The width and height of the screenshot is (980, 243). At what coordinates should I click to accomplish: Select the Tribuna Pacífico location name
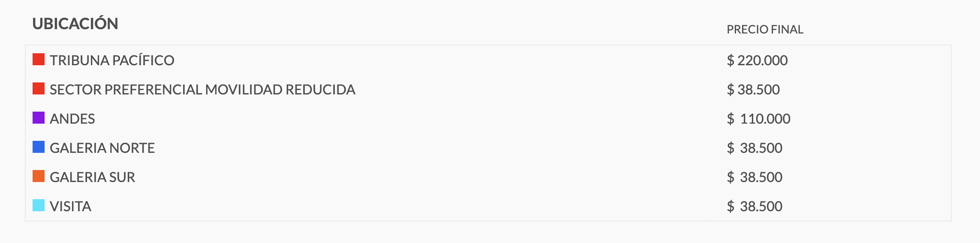click(112, 60)
